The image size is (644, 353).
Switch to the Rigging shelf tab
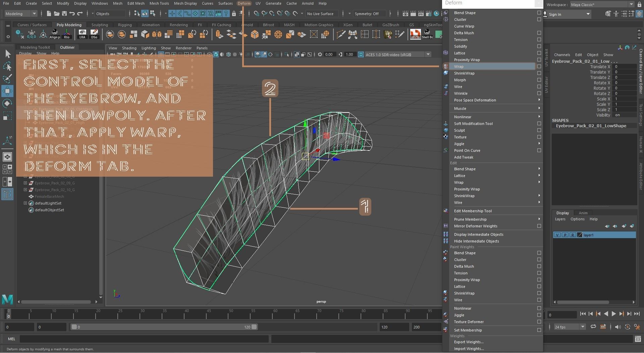[124, 25]
